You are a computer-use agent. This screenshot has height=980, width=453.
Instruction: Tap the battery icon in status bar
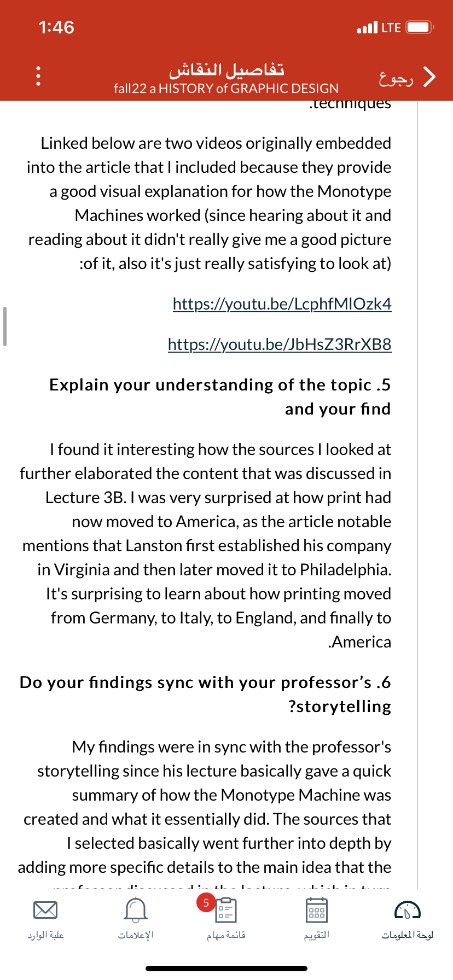click(x=420, y=27)
